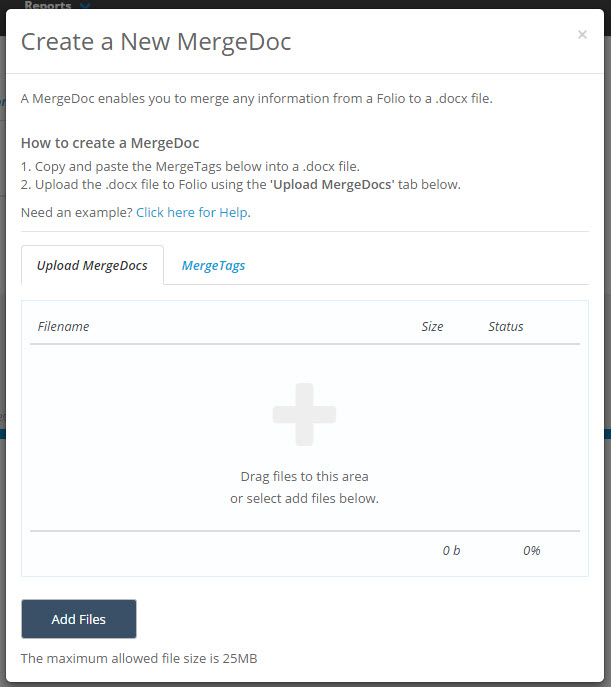Click the bold 'Upload MergeDocs' instruction text

[x=333, y=184]
